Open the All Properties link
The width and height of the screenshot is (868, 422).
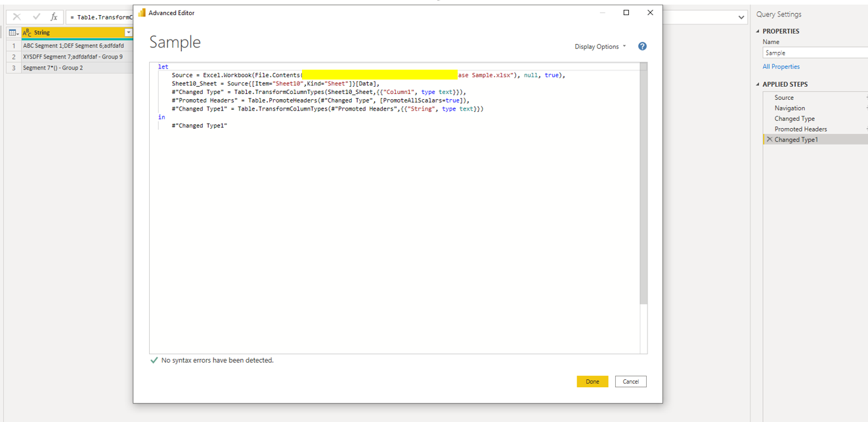pyautogui.click(x=781, y=66)
